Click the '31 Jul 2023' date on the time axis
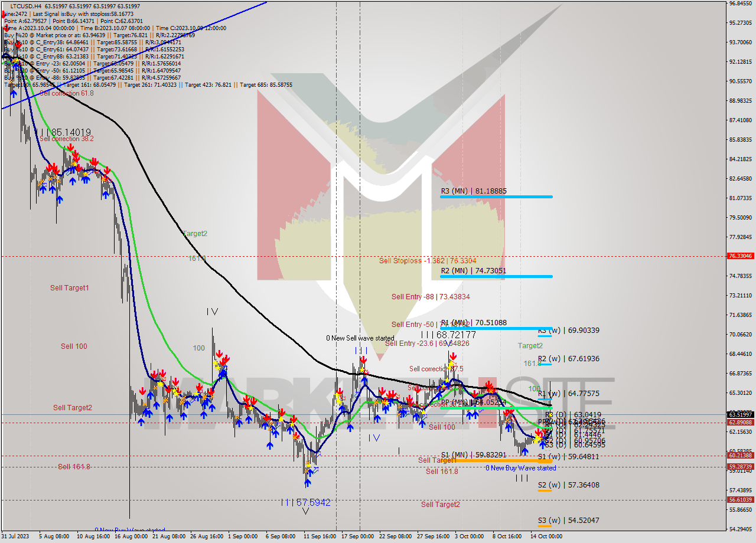The height and width of the screenshot is (543, 756). pyautogui.click(x=16, y=537)
